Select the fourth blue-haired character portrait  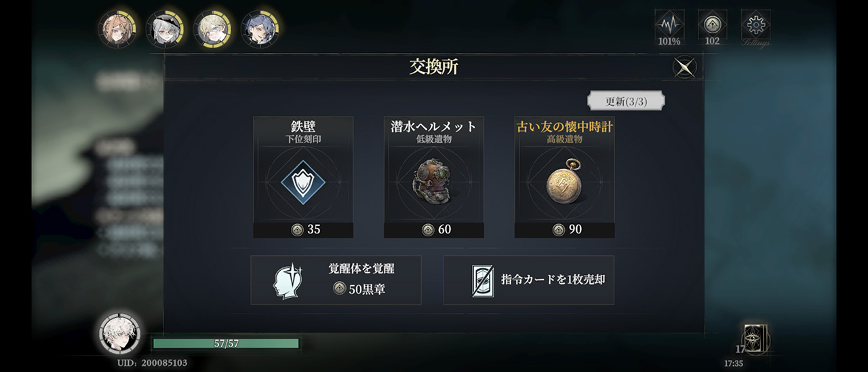(x=260, y=29)
